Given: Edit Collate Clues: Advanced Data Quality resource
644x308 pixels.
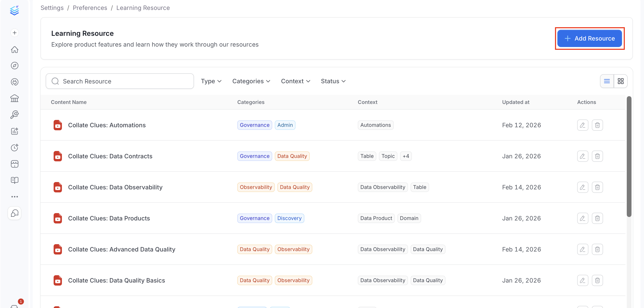Looking at the screenshot, I should [x=583, y=249].
